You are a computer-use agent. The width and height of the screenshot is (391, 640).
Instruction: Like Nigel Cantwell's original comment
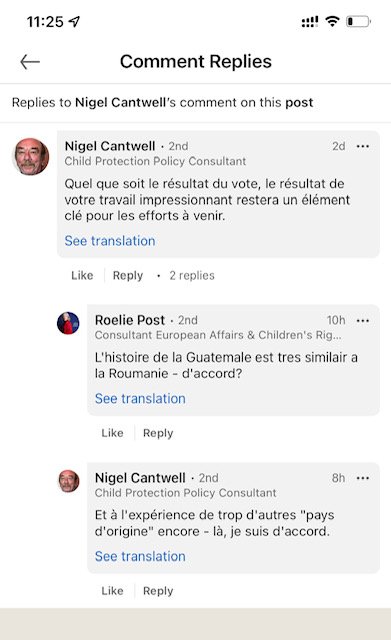point(82,276)
